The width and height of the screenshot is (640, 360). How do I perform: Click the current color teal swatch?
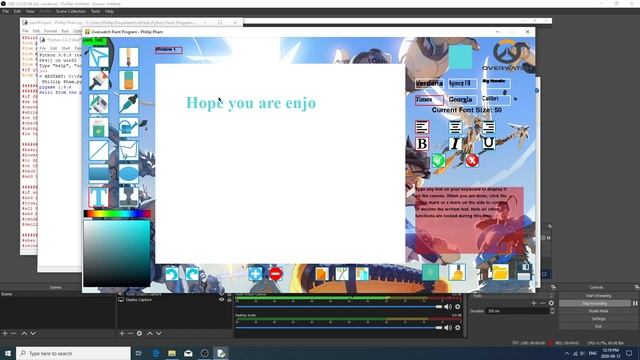point(460,57)
